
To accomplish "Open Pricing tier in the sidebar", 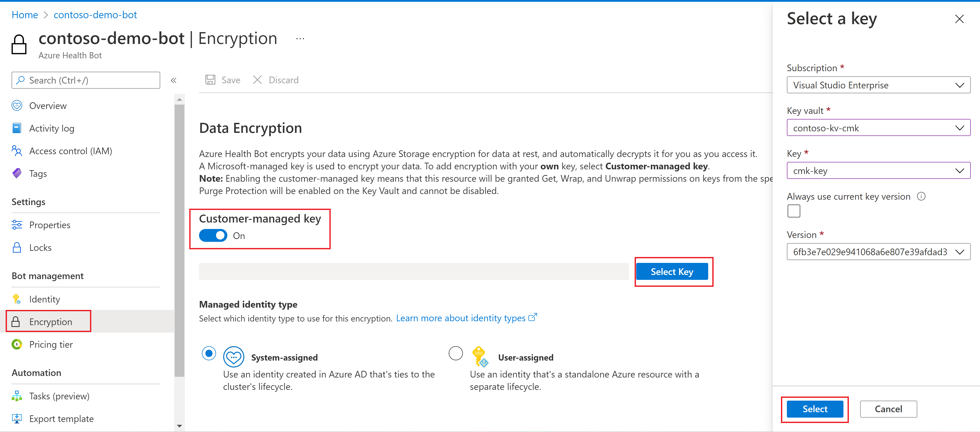I will (x=51, y=345).
